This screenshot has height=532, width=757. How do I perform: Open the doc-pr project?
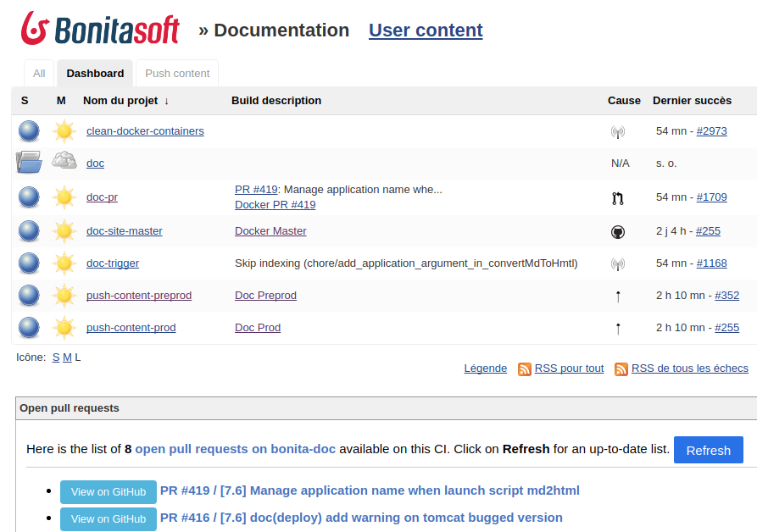click(102, 197)
